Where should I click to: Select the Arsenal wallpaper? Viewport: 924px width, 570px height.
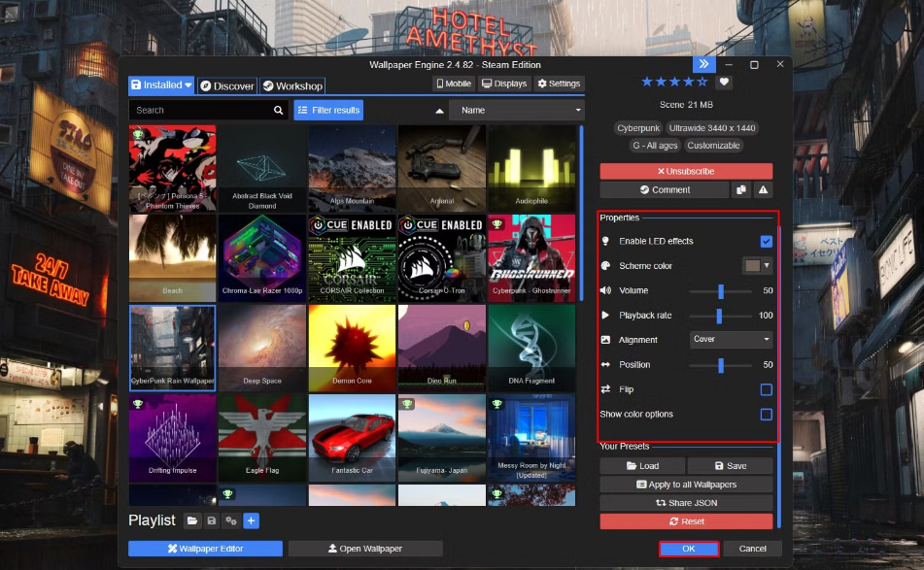(442, 168)
